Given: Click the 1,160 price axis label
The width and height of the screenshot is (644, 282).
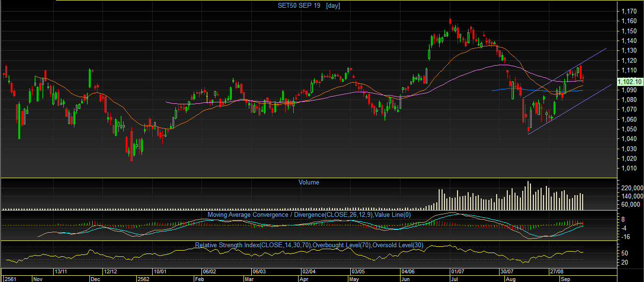Looking at the screenshot, I should point(629,21).
